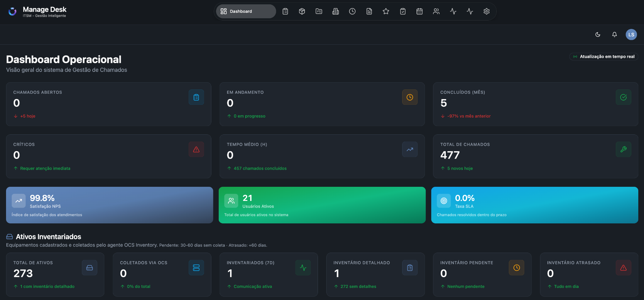Click the Tempo Médio trending arrow icon
This screenshot has width=644, height=300.
[x=410, y=149]
